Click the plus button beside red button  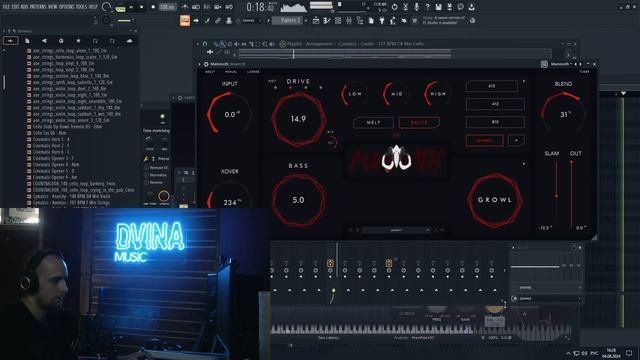pos(516,140)
